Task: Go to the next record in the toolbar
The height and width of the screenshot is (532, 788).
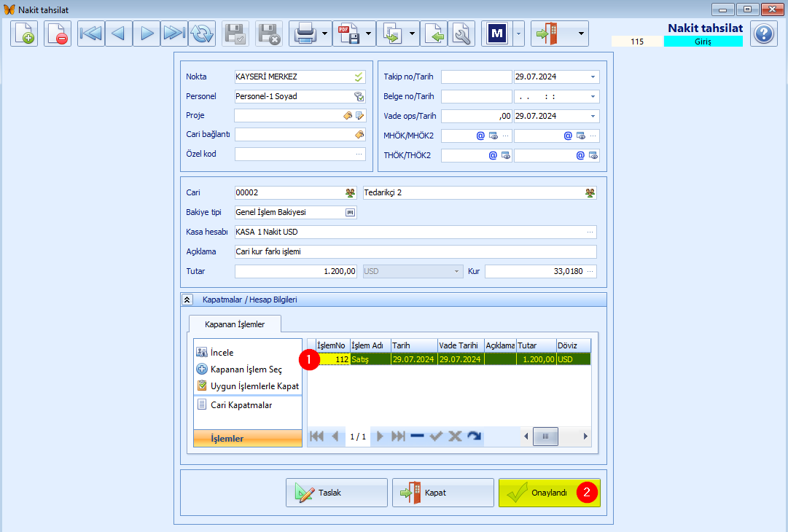Action: tap(147, 34)
